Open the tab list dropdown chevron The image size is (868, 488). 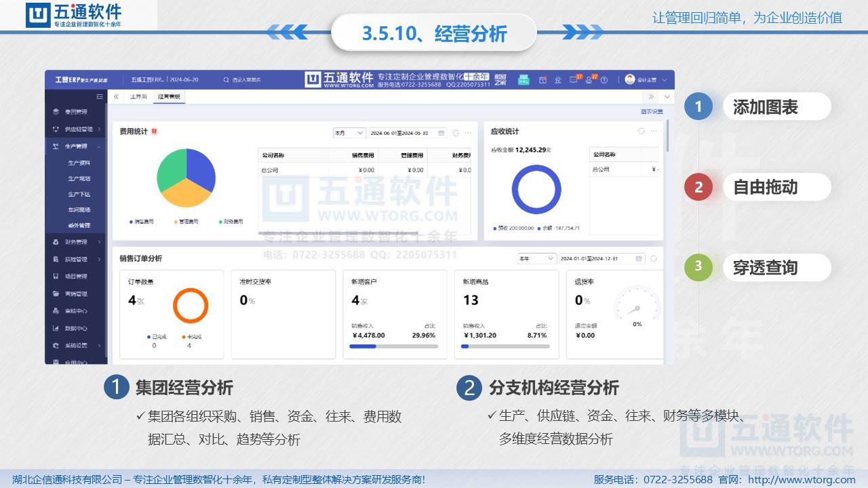coord(667,97)
